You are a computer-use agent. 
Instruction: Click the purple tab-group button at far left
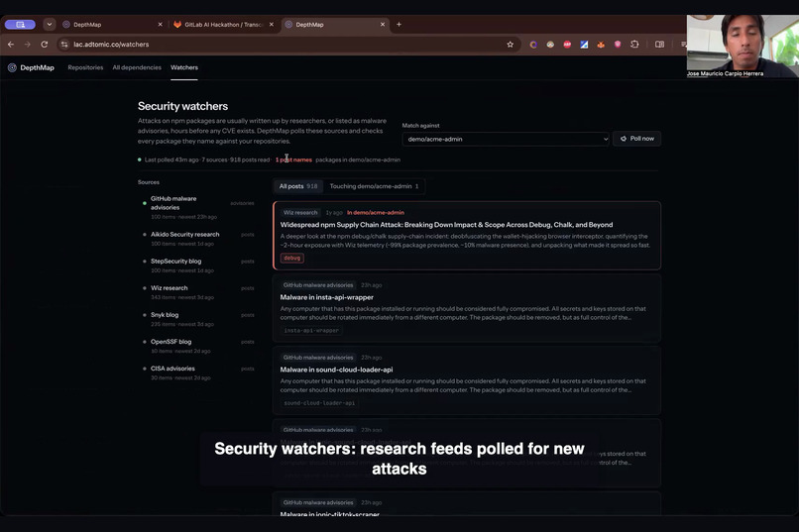(20, 25)
